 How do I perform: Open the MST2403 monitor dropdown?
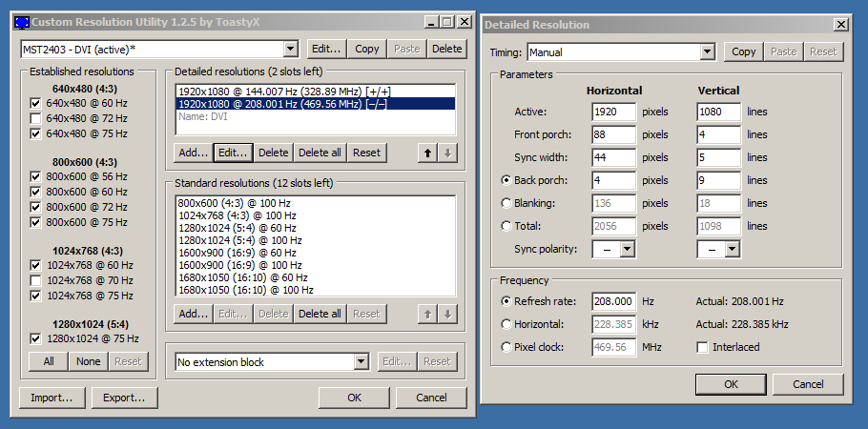coord(291,49)
